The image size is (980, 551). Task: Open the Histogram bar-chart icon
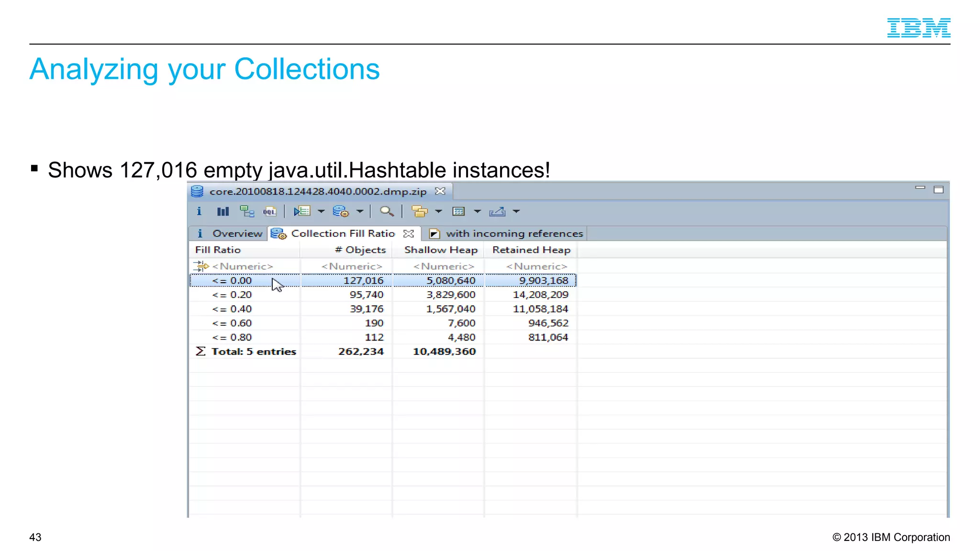coord(223,211)
